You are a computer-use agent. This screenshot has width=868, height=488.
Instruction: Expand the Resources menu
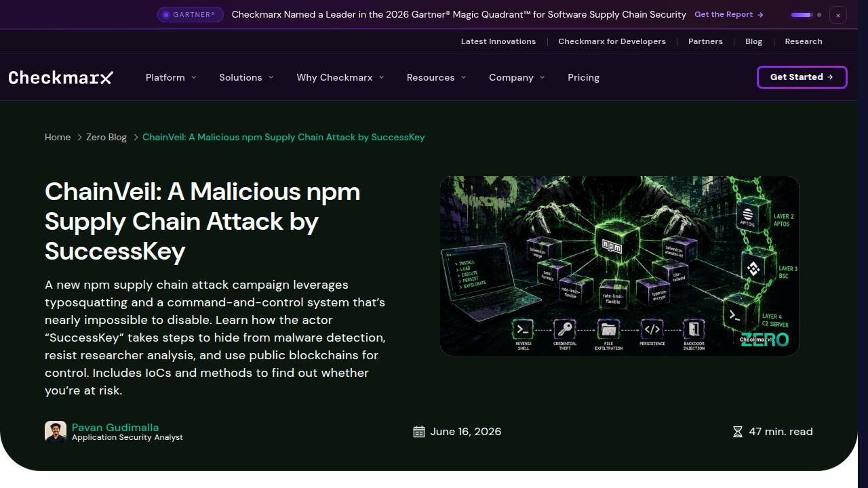click(436, 77)
